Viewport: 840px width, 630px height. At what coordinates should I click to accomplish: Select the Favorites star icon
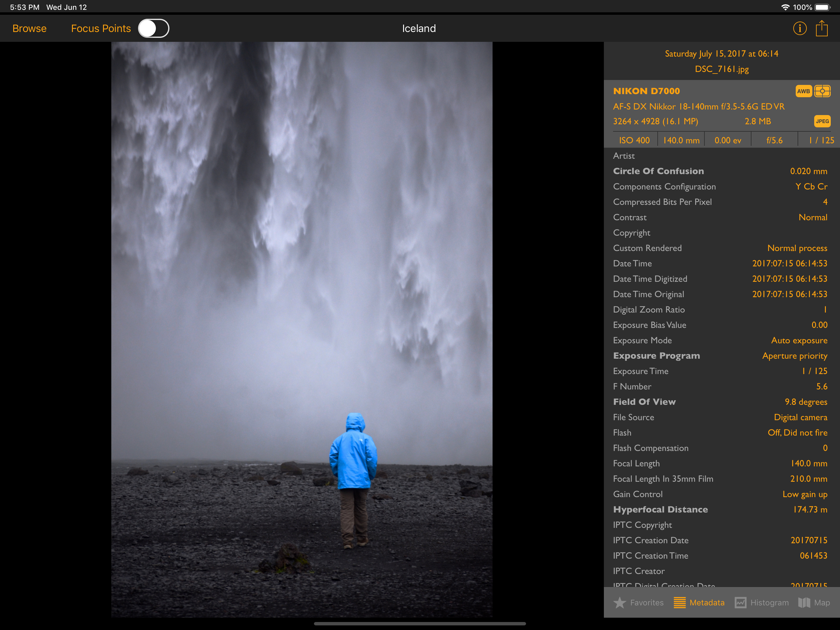[x=619, y=603]
